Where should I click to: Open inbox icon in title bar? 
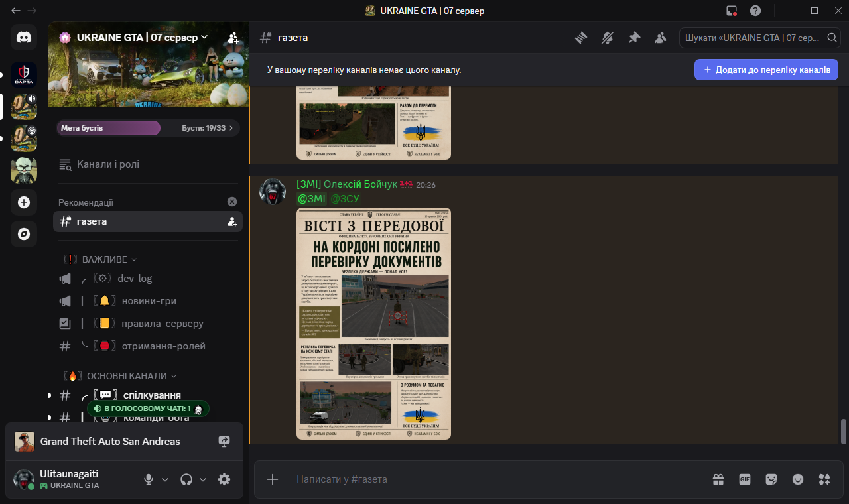[x=732, y=11]
